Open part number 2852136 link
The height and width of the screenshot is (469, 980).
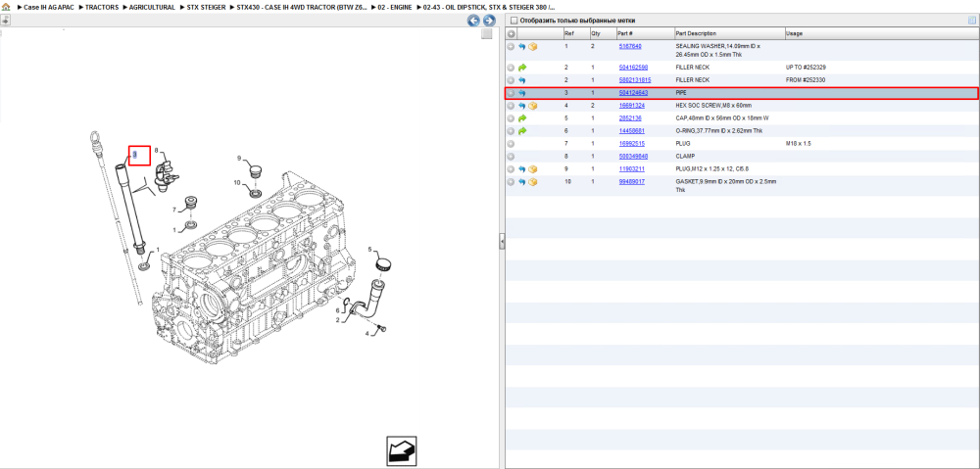(x=630, y=118)
